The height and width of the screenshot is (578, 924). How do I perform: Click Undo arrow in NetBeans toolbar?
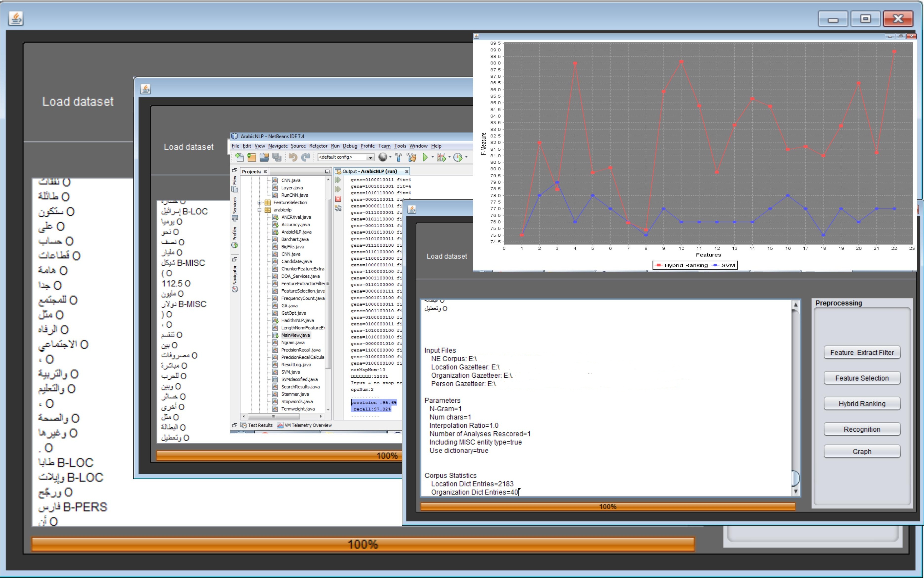coord(293,157)
